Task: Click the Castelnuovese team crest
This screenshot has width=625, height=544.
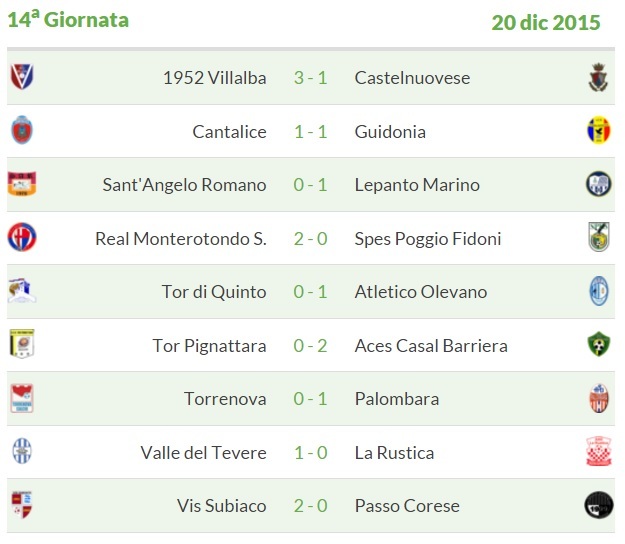Action: [598, 77]
